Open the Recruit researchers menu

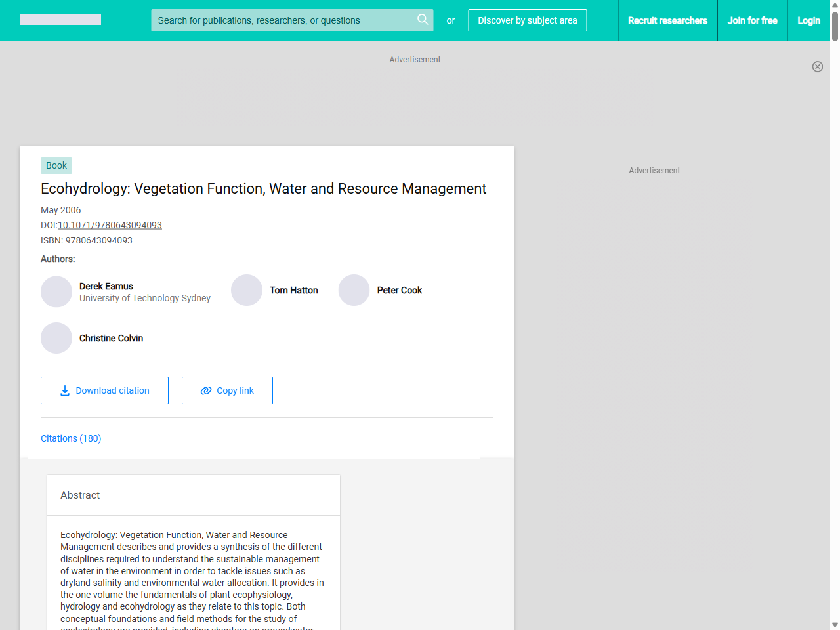click(x=667, y=20)
